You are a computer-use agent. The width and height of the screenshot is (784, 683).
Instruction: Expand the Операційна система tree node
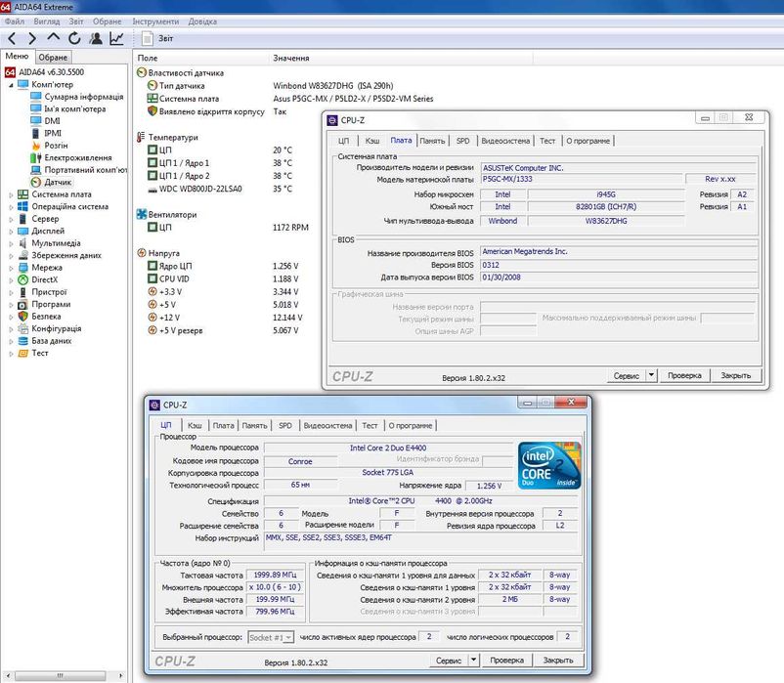click(11, 207)
